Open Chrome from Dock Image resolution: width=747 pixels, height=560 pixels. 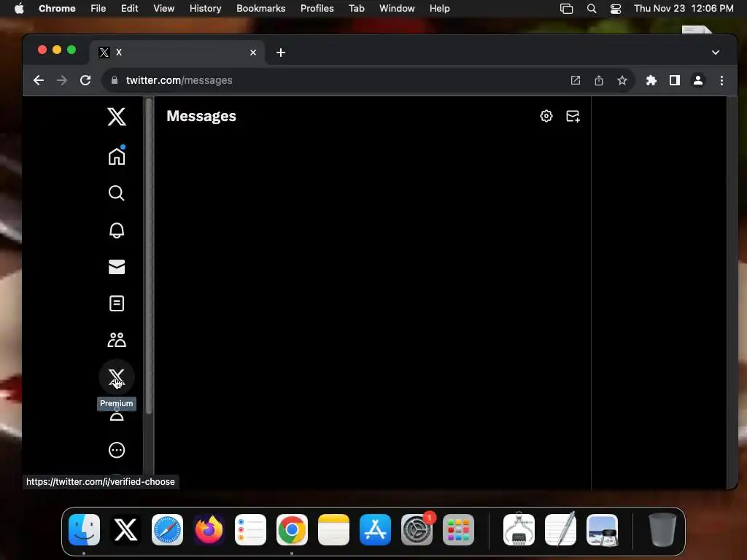tap(292, 529)
